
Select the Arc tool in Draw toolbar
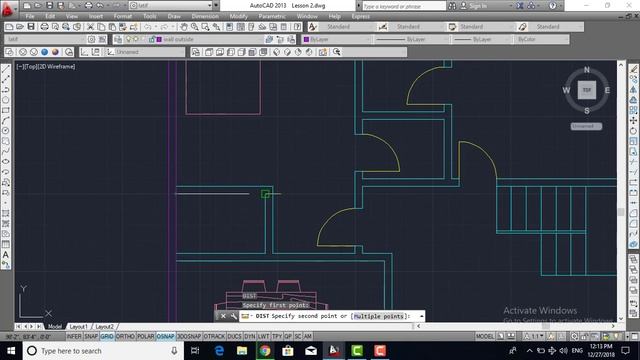pos(6,120)
